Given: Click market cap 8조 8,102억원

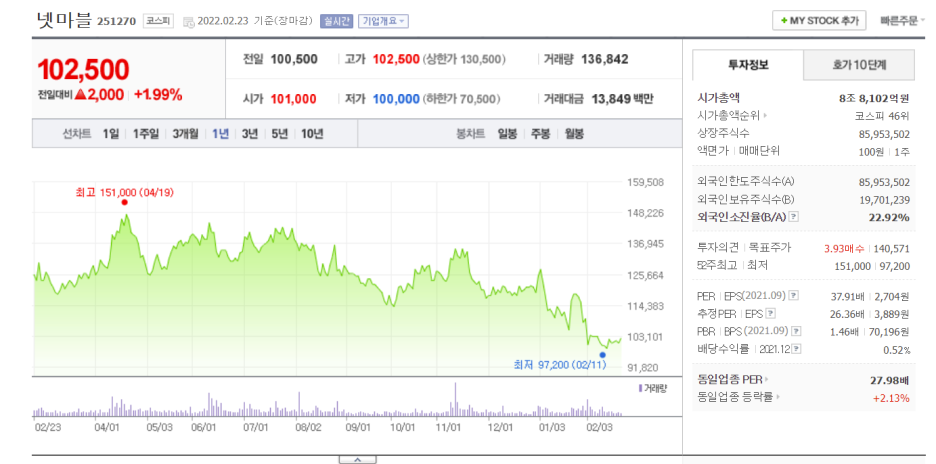Looking at the screenshot, I should click(874, 99).
